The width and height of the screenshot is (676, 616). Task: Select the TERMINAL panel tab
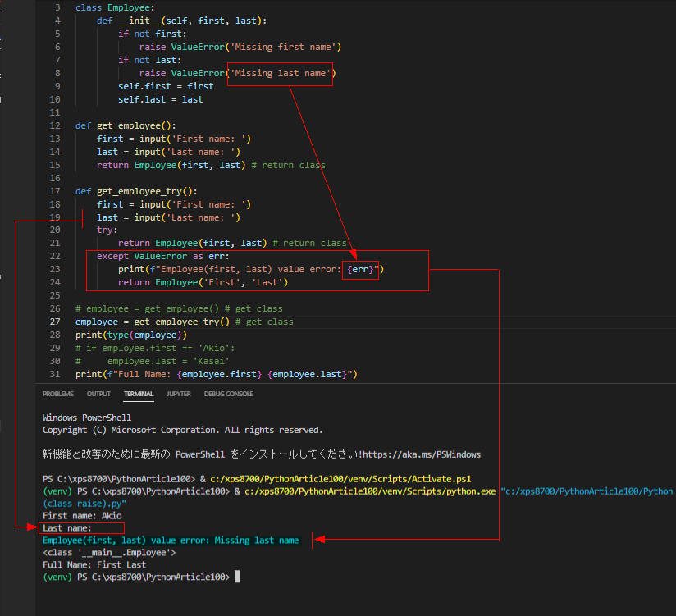(139, 394)
